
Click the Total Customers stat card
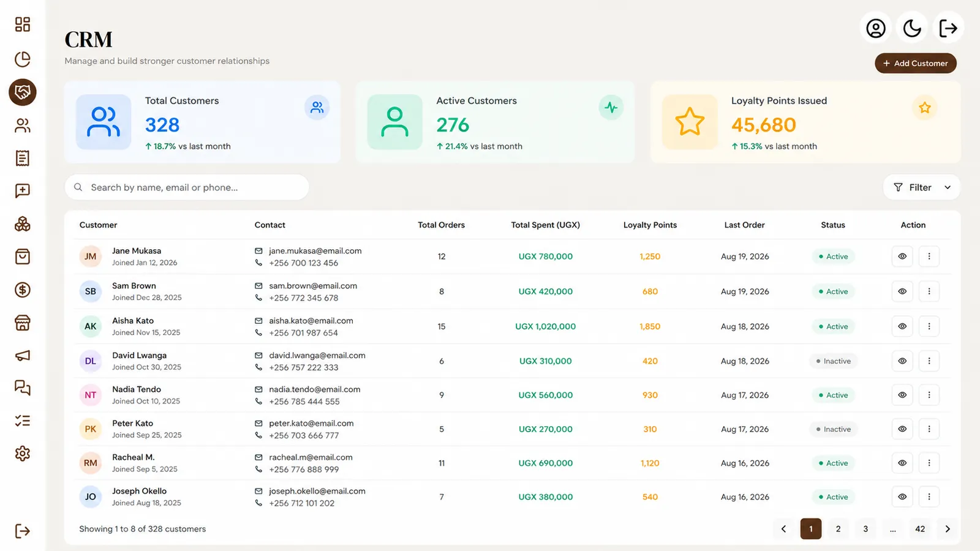coord(202,122)
